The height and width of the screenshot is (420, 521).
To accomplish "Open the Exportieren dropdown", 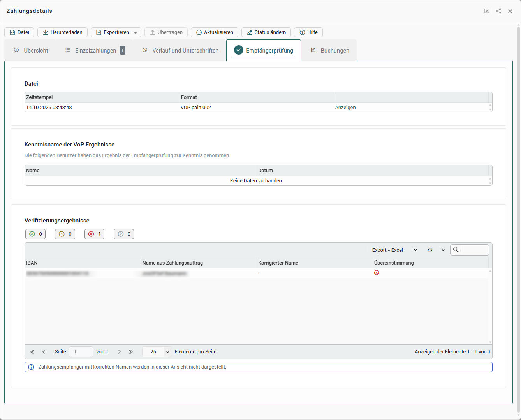I will tap(116, 32).
